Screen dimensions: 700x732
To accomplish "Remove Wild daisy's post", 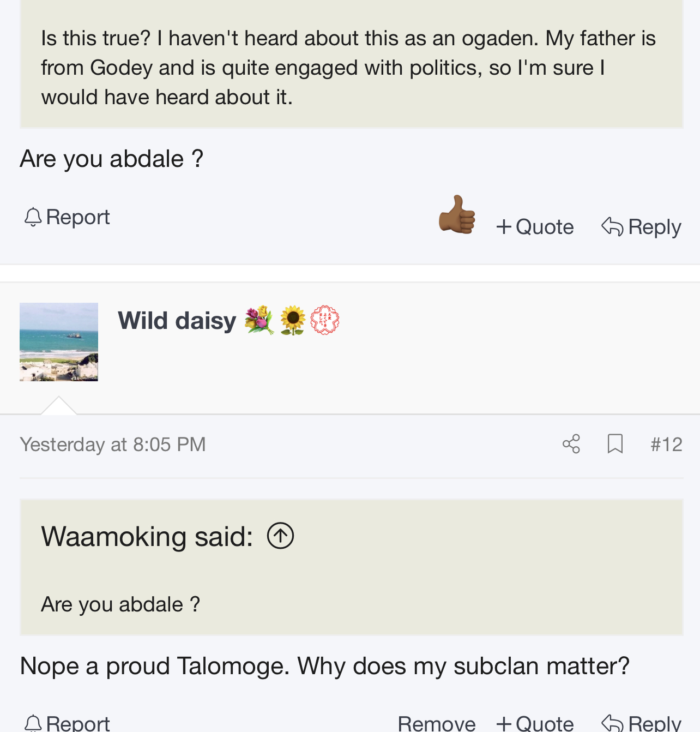I will (437, 723).
